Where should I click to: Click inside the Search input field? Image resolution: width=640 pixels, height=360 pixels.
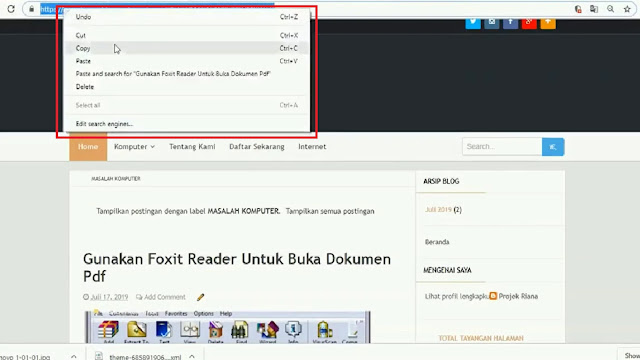pos(502,147)
